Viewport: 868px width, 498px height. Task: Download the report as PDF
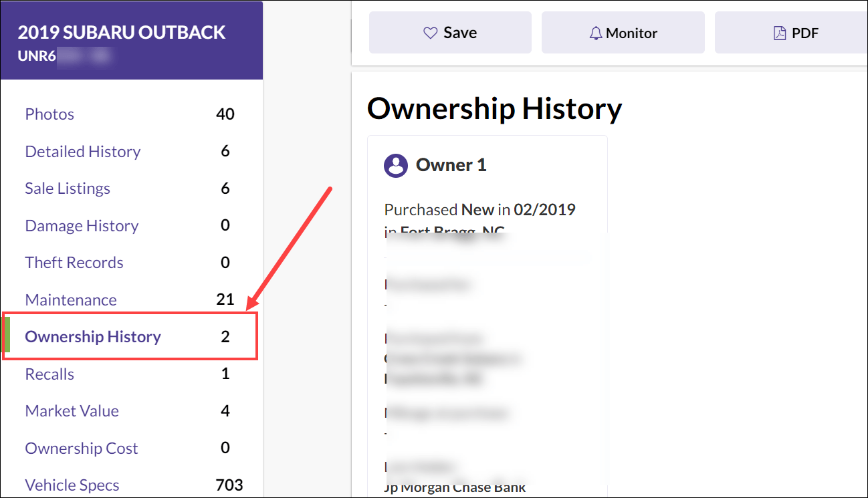tap(796, 31)
